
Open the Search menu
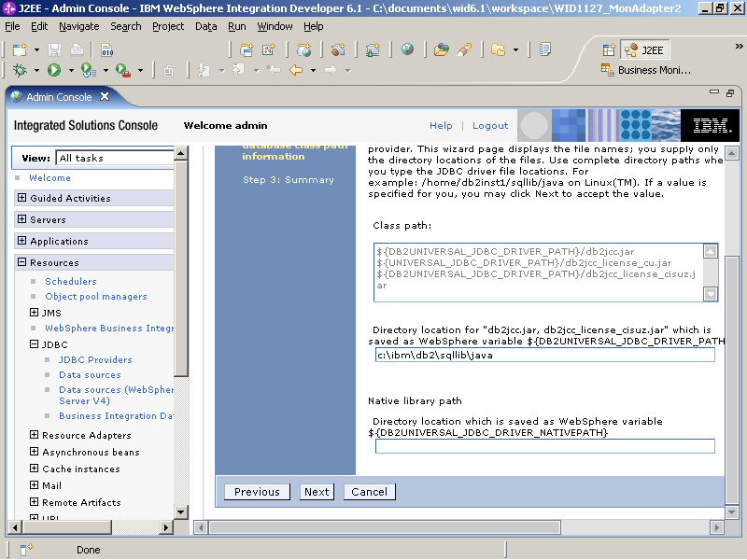click(126, 26)
